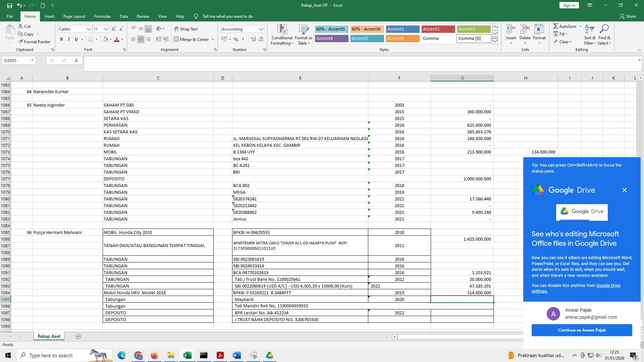Pick the red Font Color swatch

pyautogui.click(x=117, y=41)
